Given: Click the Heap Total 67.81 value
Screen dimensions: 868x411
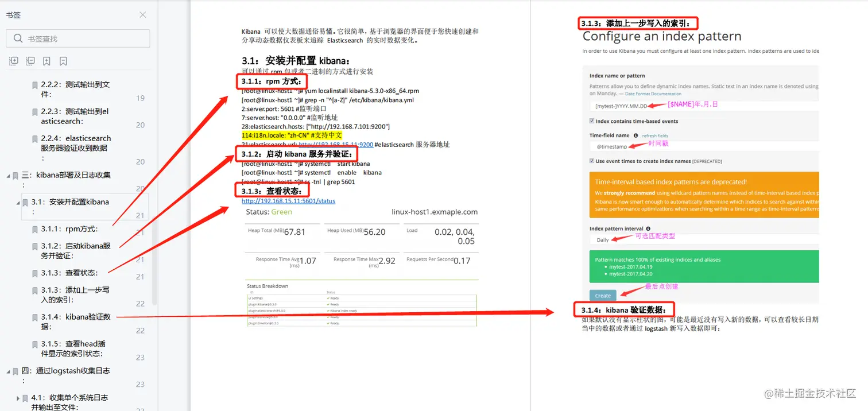Looking at the screenshot, I should click(x=294, y=232).
